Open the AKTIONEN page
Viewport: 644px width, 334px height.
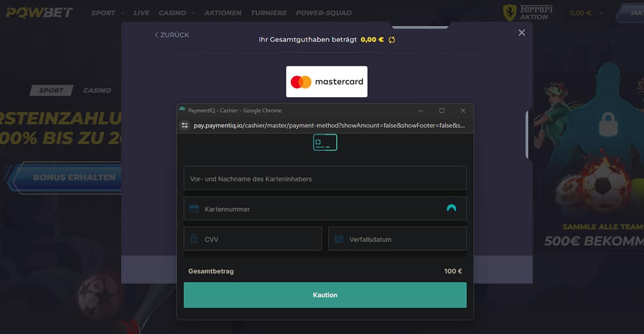pos(223,13)
